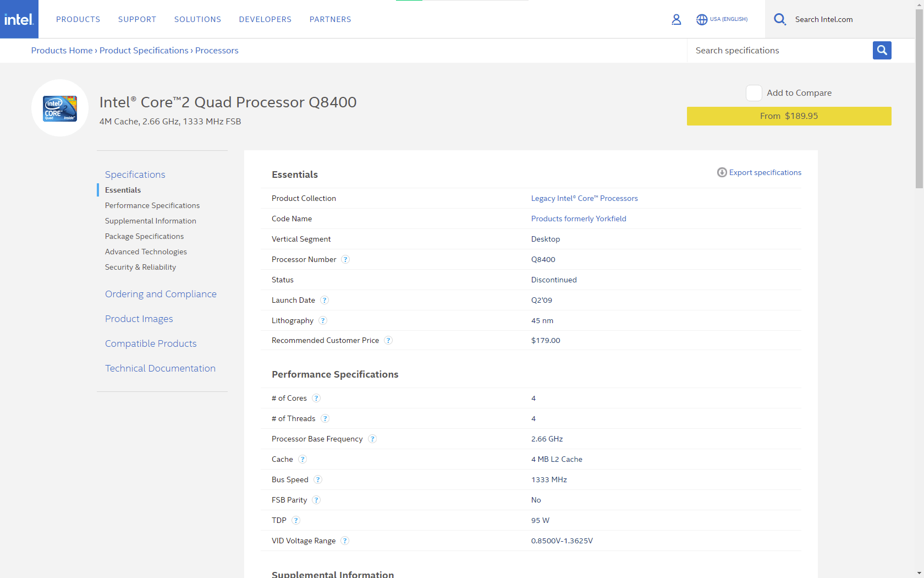924x578 pixels.
Task: Click the Export specifications download icon
Action: [x=722, y=172]
